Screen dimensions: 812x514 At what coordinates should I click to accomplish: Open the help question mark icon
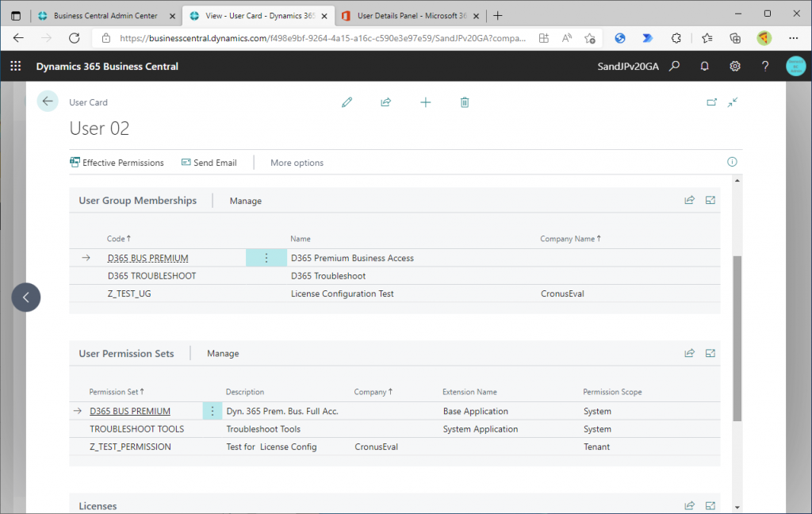765,67
